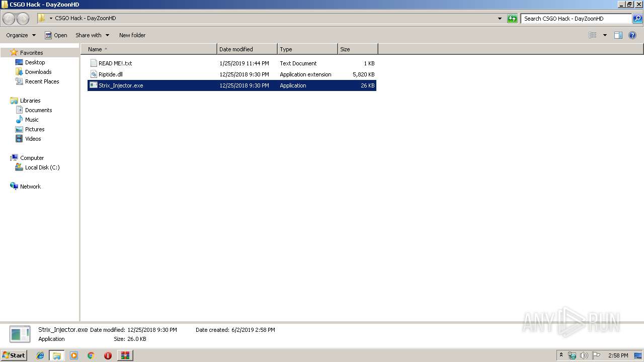Open the Share with dropdown

(x=92, y=35)
